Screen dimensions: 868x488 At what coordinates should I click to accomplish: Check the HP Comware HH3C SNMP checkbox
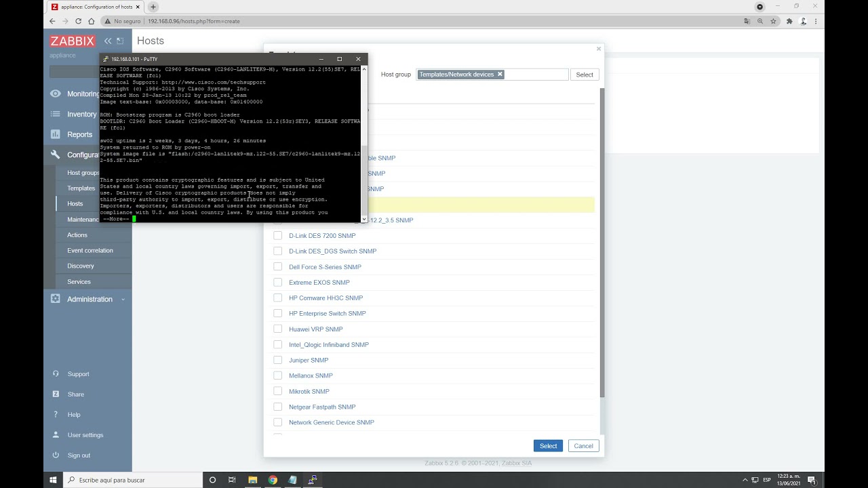click(277, 298)
